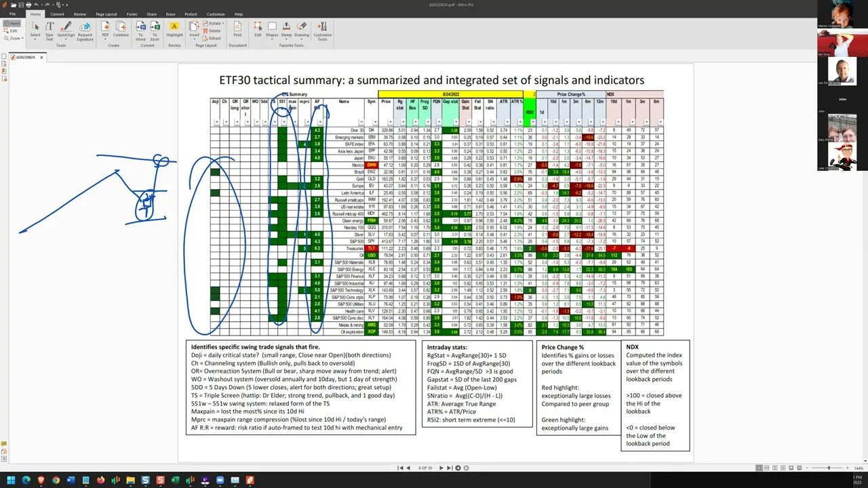Select the Hand tool
This screenshot has height=488, width=868.
tap(12, 23)
